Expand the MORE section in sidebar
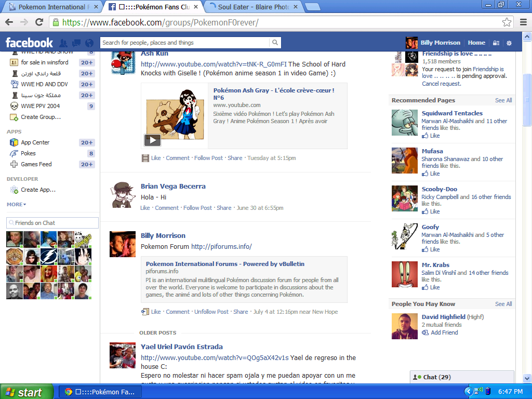The width and height of the screenshot is (532, 399). tap(16, 204)
